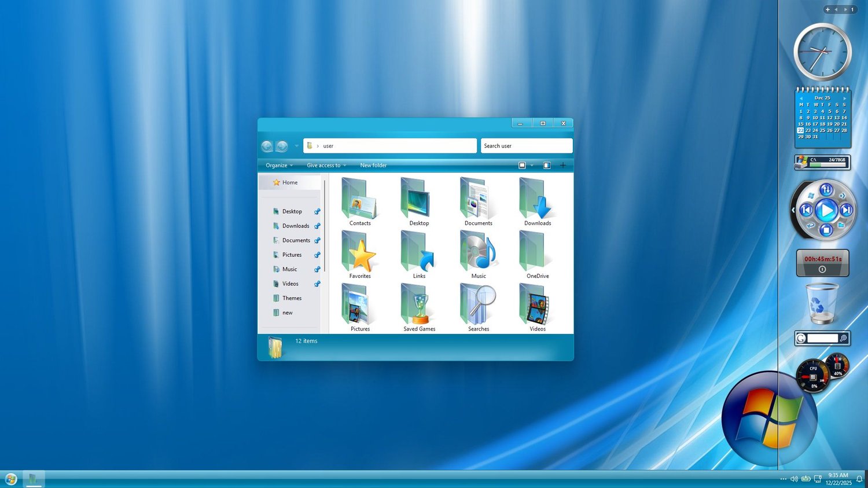
Task: Open the notifications bell in the tray
Action: point(859,479)
